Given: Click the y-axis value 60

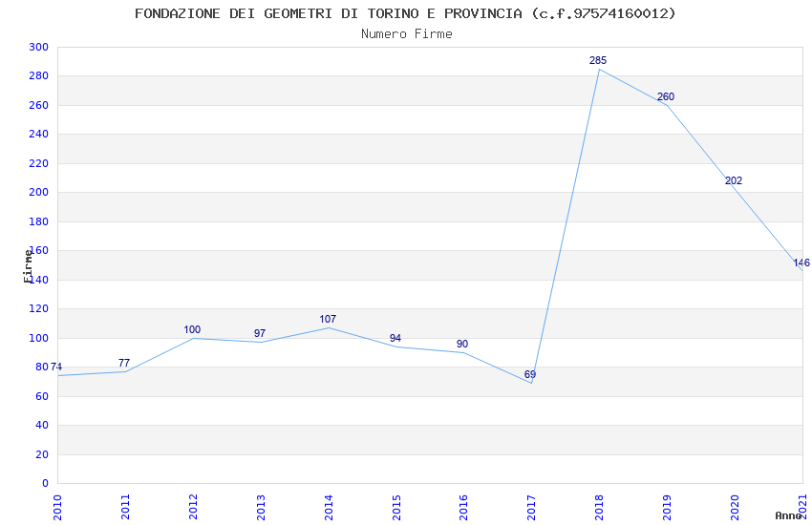Looking at the screenshot, I should tap(42, 397).
